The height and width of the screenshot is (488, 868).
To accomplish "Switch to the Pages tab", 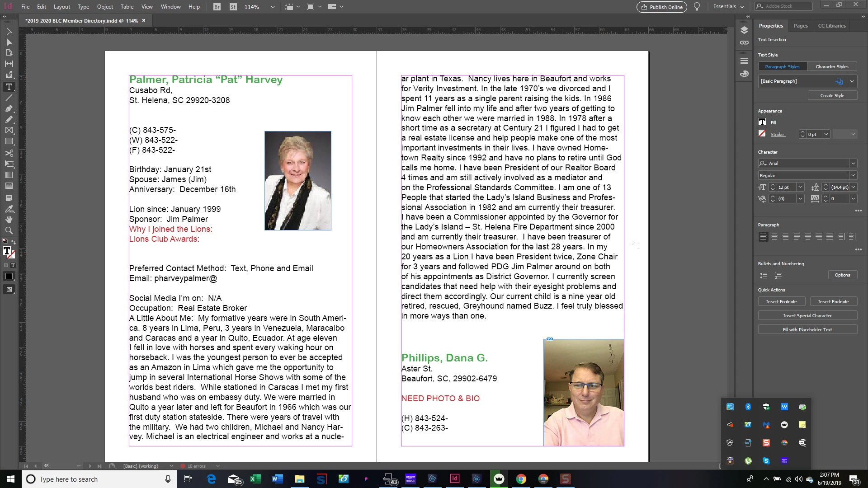I will 800,26.
